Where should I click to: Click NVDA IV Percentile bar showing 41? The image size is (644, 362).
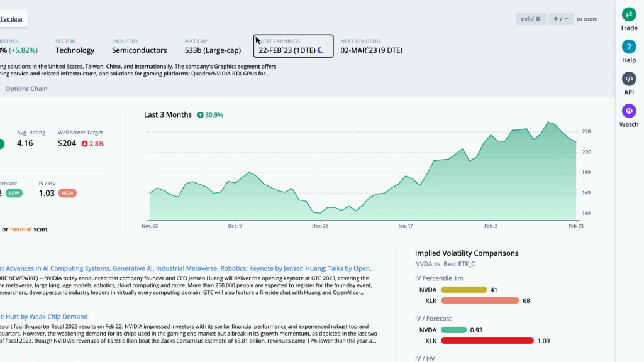pyautogui.click(x=464, y=290)
